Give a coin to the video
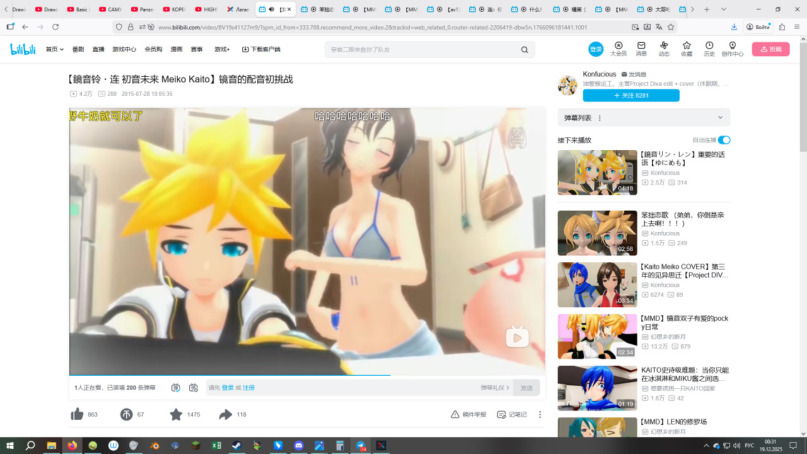Image resolution: width=807 pixels, height=454 pixels. (x=126, y=414)
